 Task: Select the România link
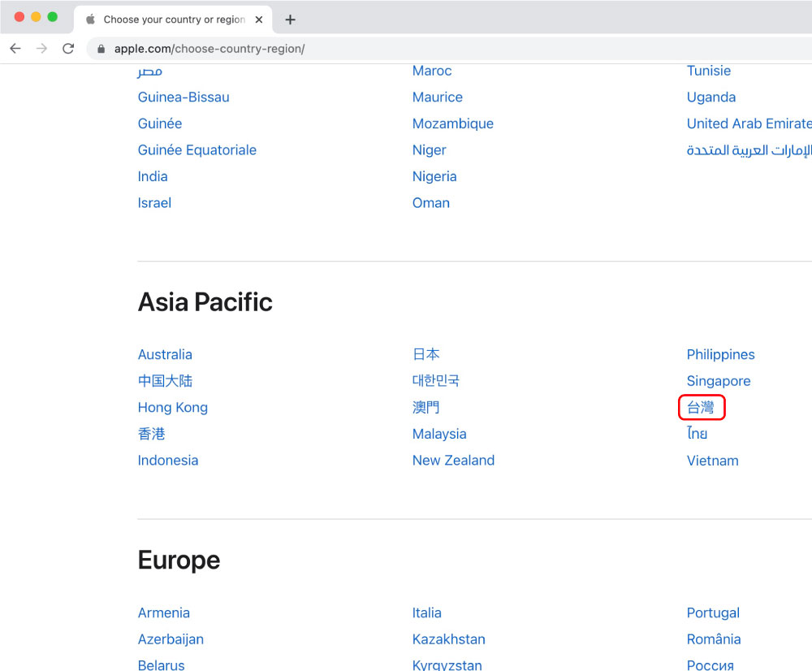714,639
